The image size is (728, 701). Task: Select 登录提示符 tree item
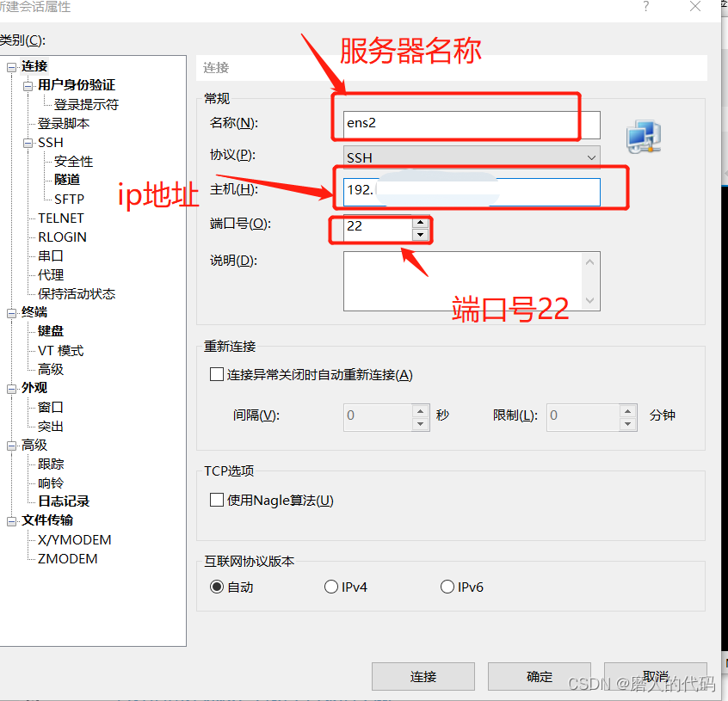pyautogui.click(x=86, y=104)
